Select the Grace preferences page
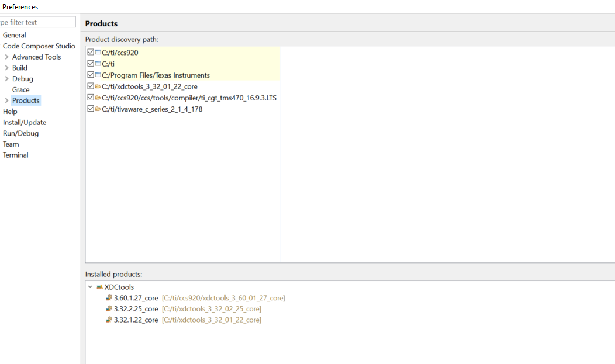This screenshot has width=615, height=364. (x=21, y=89)
